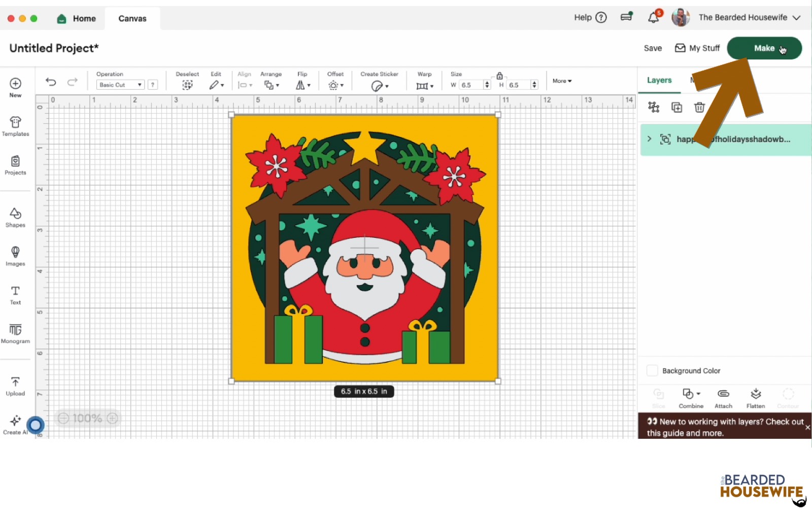Click the Undo arrow
Image resolution: width=812 pixels, height=516 pixels.
tap(51, 82)
